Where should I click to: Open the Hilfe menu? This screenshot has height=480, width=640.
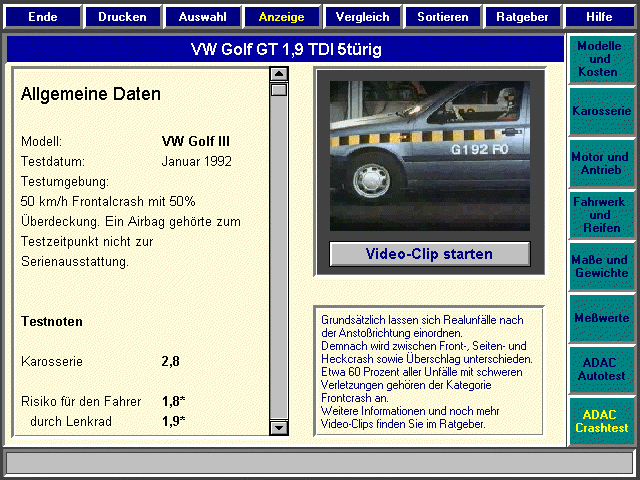point(599,17)
